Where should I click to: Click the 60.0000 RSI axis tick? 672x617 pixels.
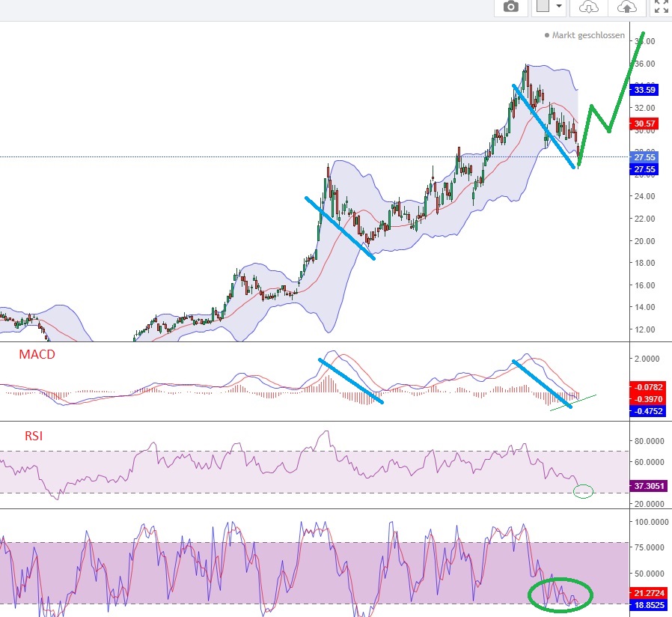tap(649, 462)
